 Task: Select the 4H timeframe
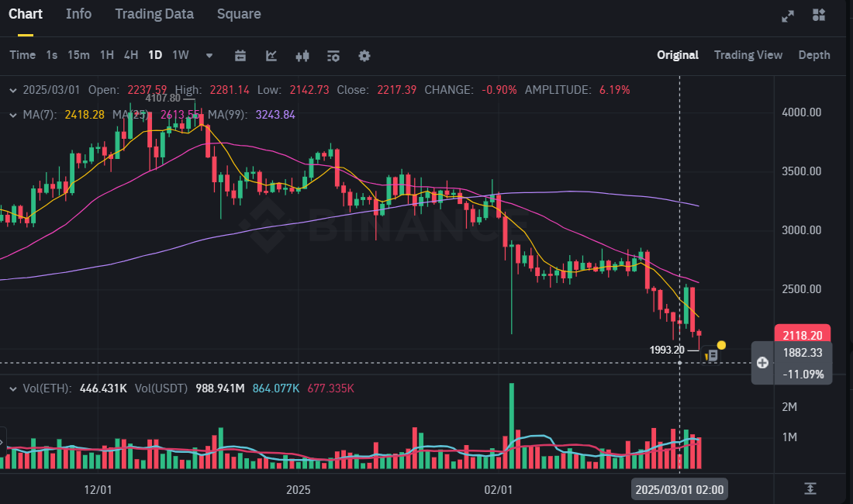point(130,55)
